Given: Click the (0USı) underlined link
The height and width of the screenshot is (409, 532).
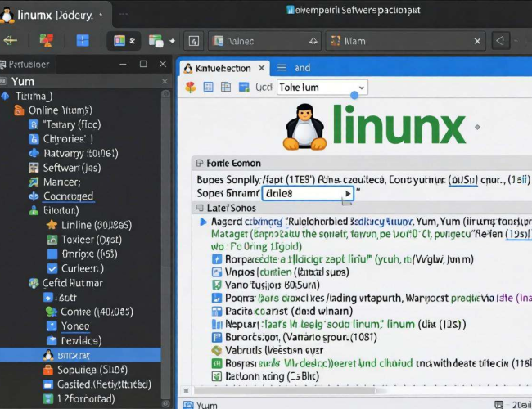Looking at the screenshot, I should click(x=462, y=180).
